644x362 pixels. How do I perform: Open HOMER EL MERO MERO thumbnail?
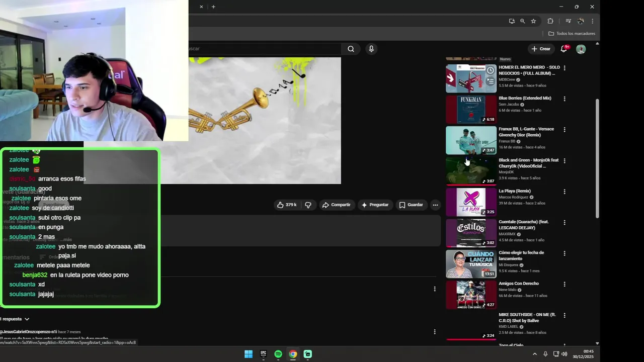pos(471,78)
